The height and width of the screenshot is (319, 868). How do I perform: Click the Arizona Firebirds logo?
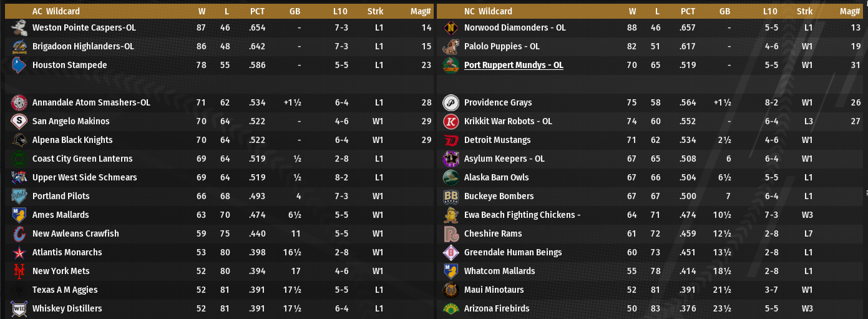(451, 308)
